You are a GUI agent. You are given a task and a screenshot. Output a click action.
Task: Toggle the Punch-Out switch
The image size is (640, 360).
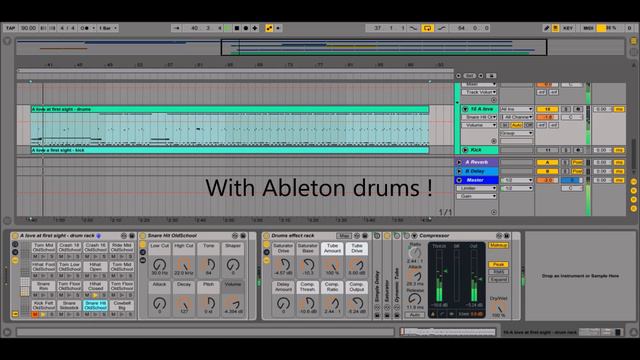coord(442,28)
